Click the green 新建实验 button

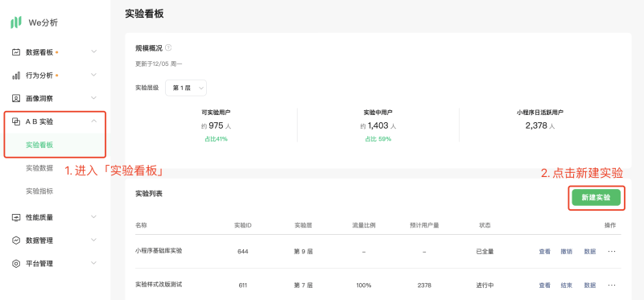(x=596, y=197)
